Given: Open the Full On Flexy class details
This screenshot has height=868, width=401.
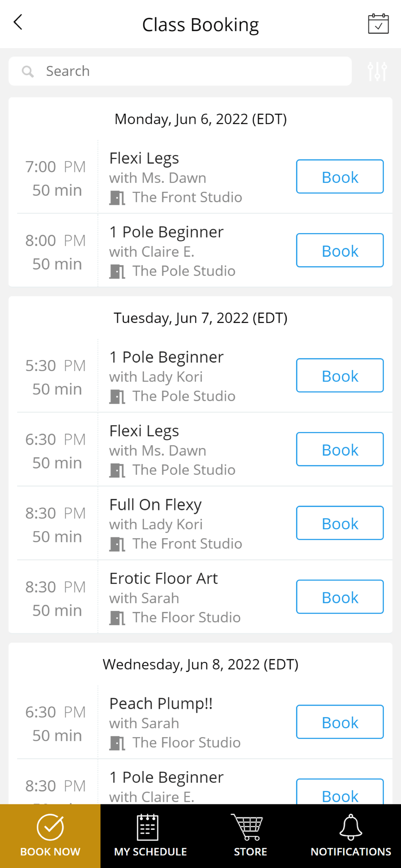Looking at the screenshot, I should [x=155, y=505].
